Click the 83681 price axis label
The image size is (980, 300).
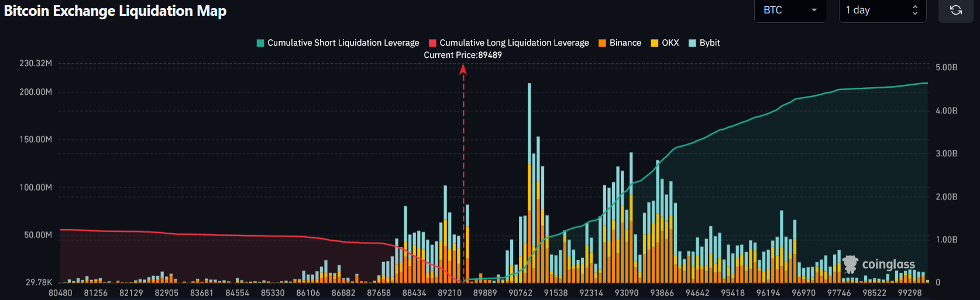[x=202, y=292]
